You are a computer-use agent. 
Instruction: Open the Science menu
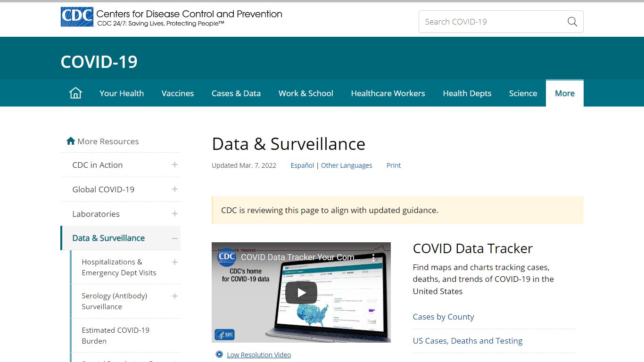coord(523,93)
